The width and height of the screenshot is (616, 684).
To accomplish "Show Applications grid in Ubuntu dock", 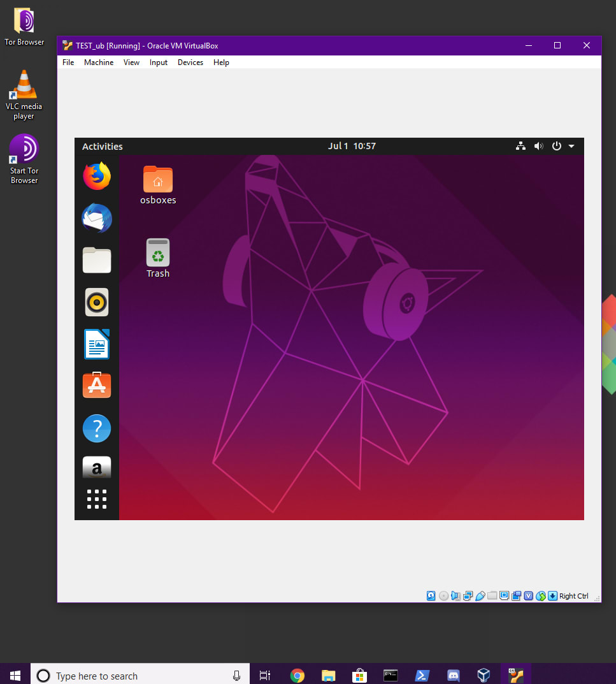I will (97, 499).
